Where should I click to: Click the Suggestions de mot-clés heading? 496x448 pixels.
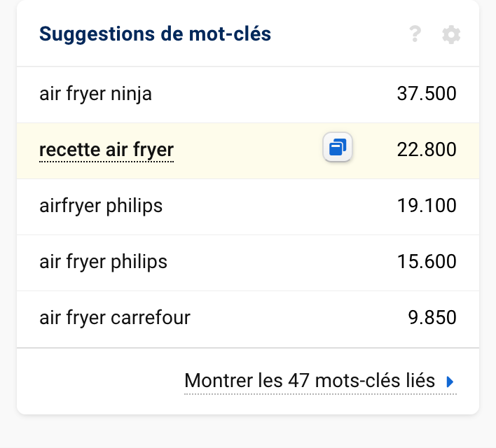pos(155,34)
